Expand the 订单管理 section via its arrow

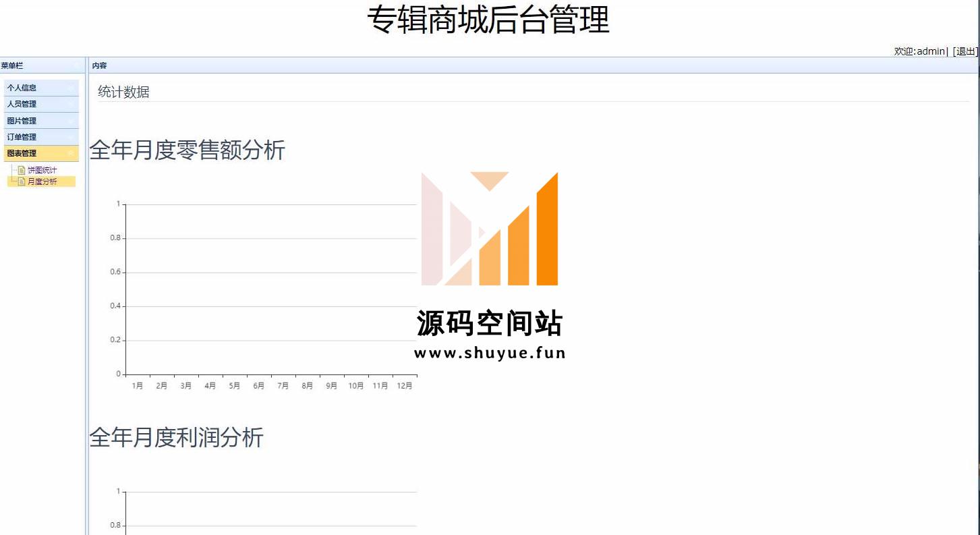[x=71, y=137]
